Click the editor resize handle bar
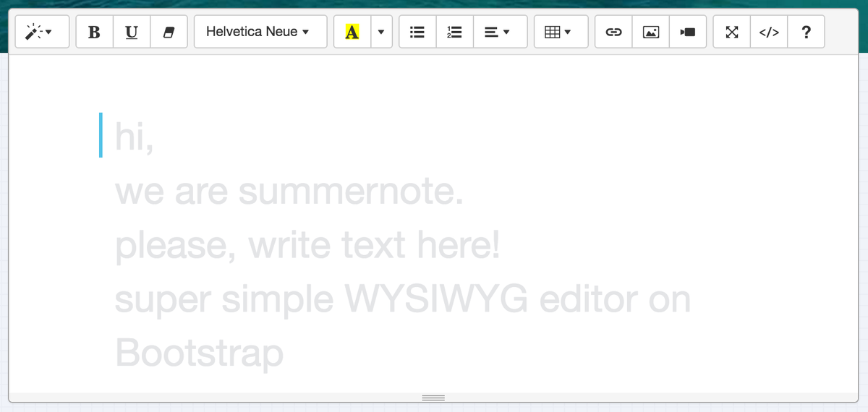868x412 pixels. [x=433, y=398]
